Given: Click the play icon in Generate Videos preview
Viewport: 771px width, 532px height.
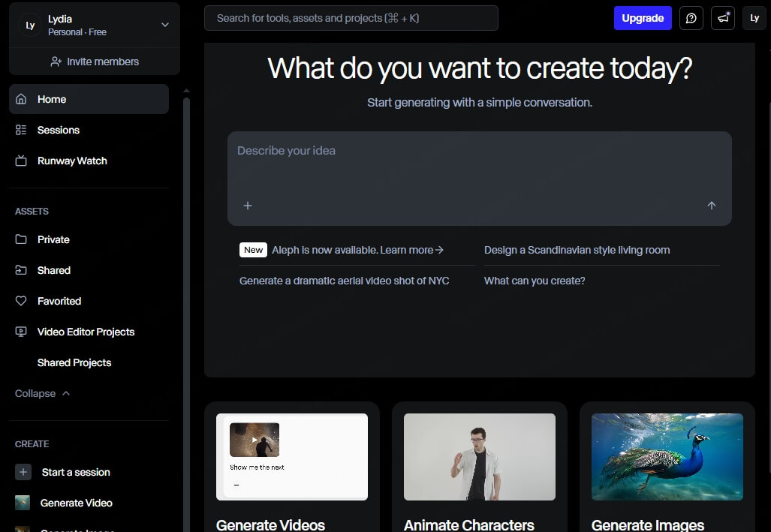Looking at the screenshot, I should click(x=254, y=440).
